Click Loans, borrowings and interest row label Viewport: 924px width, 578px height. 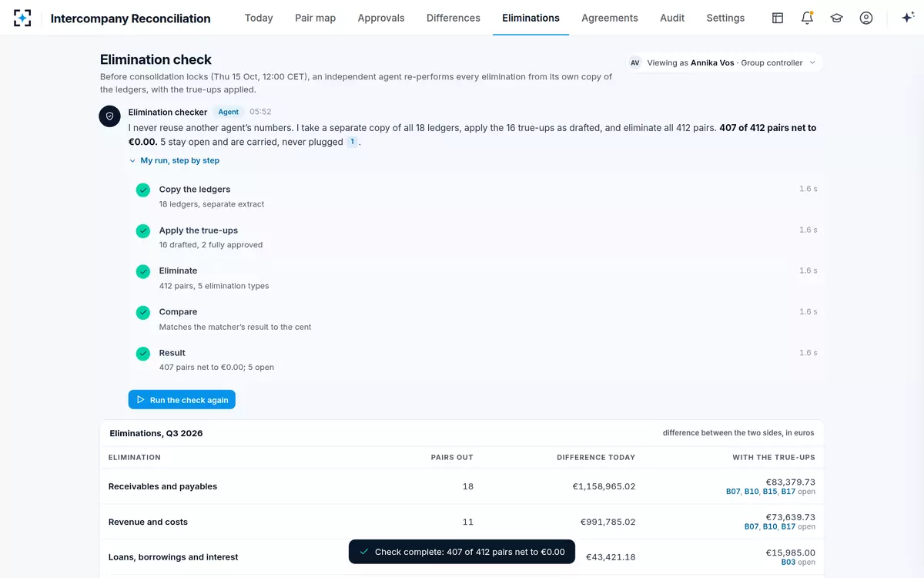[173, 557]
